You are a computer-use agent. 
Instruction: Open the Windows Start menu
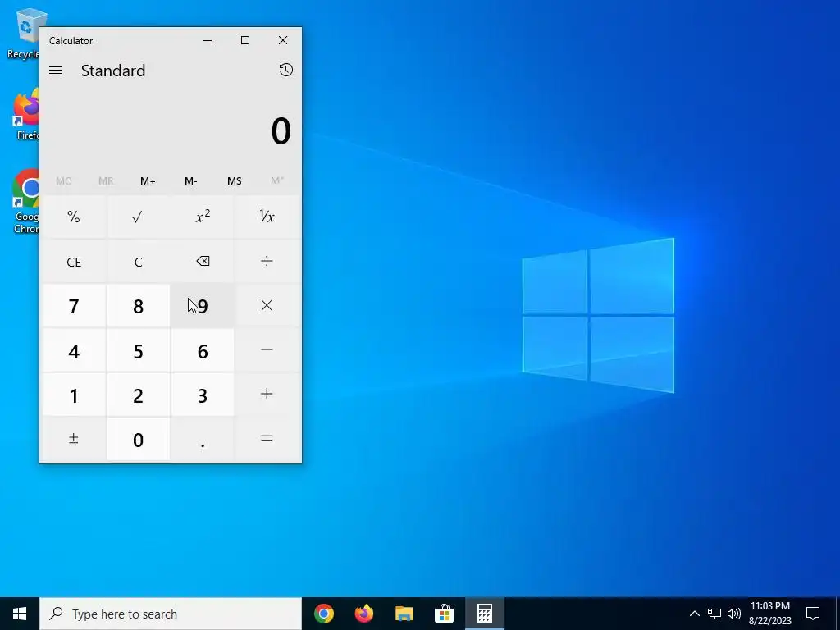20,614
